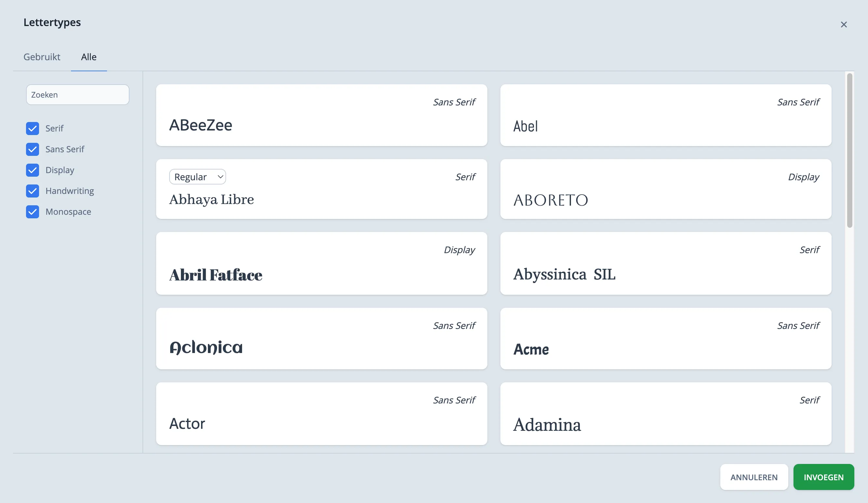Disable the Display filter checkbox
The height and width of the screenshot is (503, 868).
(33, 170)
